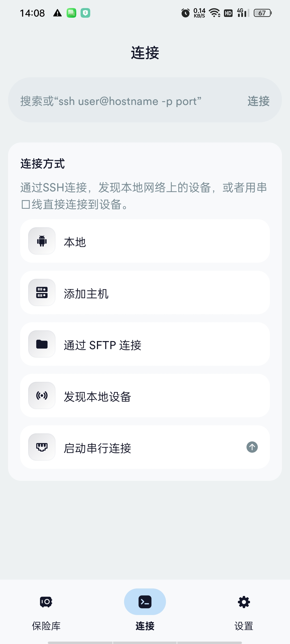Tap the vault safe icon in bottom bar
This screenshot has height=644, width=290.
coord(46,602)
